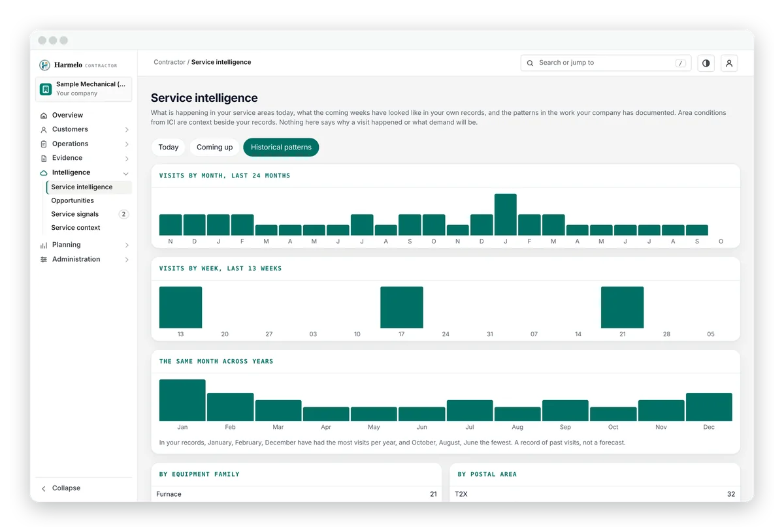Expand the Planning section chevron
784x532 pixels.
[x=127, y=245]
